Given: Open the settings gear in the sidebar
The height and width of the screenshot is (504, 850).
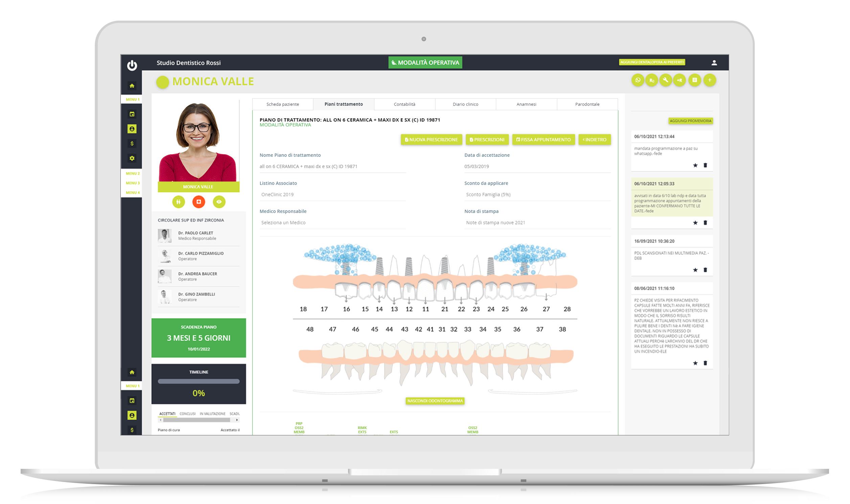Looking at the screenshot, I should pos(132,158).
